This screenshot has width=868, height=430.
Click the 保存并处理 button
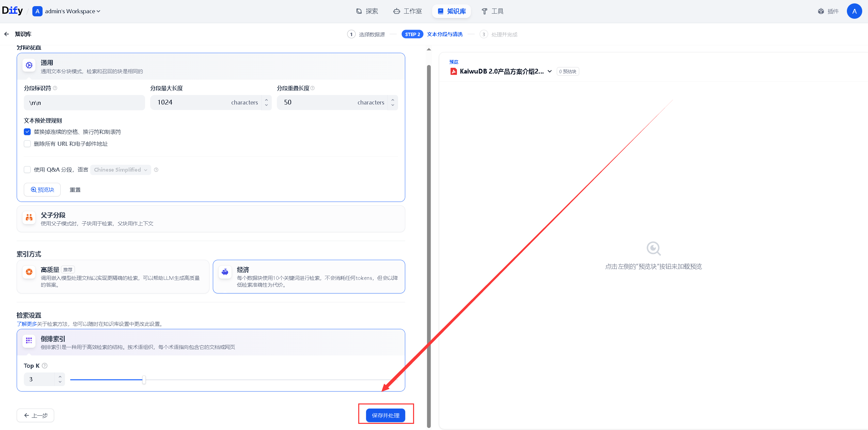385,415
